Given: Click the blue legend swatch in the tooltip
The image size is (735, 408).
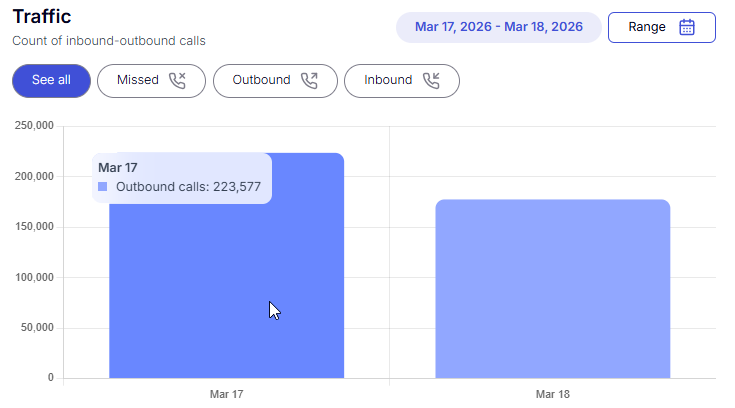Looking at the screenshot, I should coord(103,187).
